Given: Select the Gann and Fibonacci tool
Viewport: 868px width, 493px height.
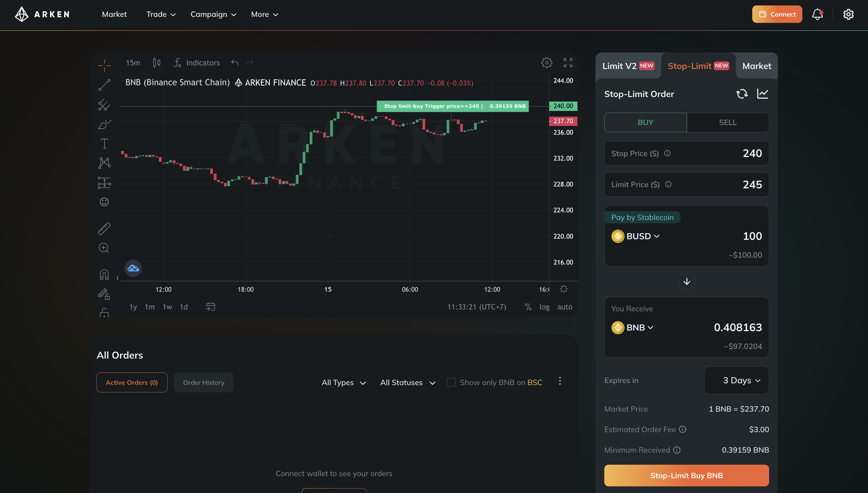Looking at the screenshot, I should pos(104,105).
